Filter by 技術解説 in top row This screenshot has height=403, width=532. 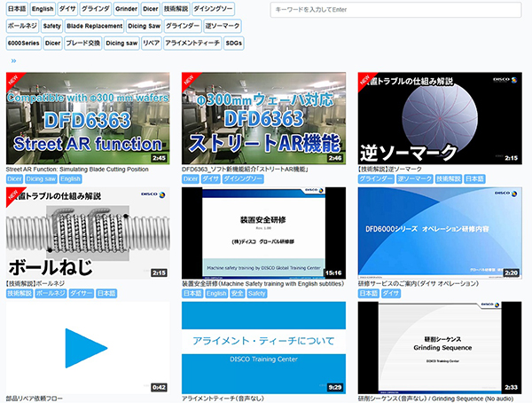tap(176, 9)
